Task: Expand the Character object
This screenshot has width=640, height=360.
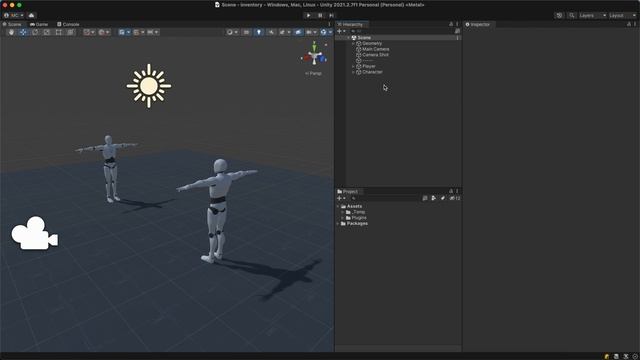Action: coord(353,72)
